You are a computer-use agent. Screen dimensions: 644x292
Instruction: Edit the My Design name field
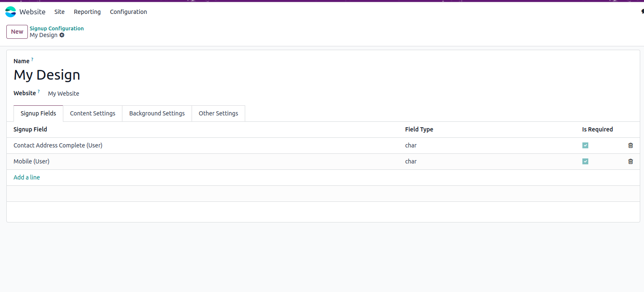click(x=47, y=75)
